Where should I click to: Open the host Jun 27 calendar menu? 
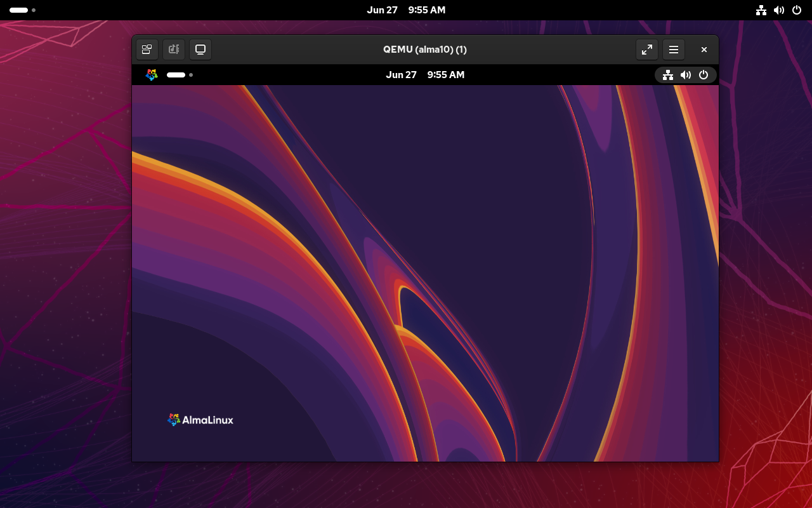pyautogui.click(x=406, y=10)
